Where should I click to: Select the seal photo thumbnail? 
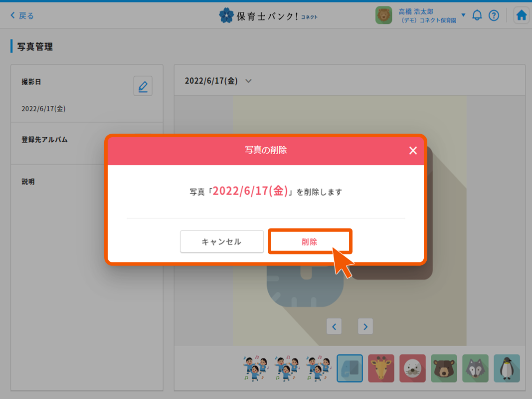(412, 368)
